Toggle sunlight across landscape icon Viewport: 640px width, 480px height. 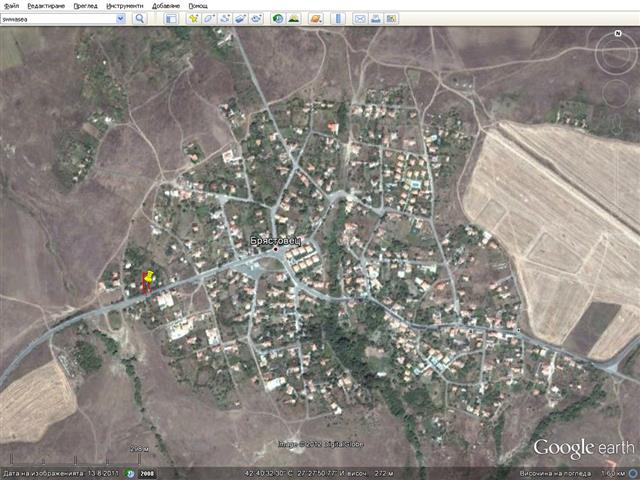click(x=295, y=18)
